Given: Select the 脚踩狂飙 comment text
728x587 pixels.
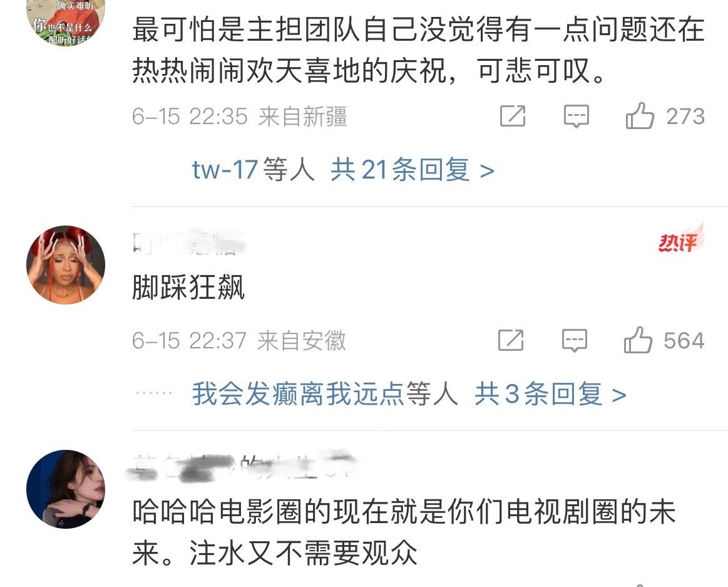Looking at the screenshot, I should coord(188,287).
